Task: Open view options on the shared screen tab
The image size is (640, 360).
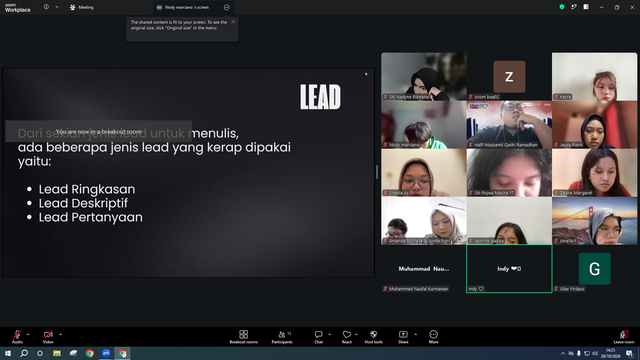Action: pyautogui.click(x=227, y=7)
